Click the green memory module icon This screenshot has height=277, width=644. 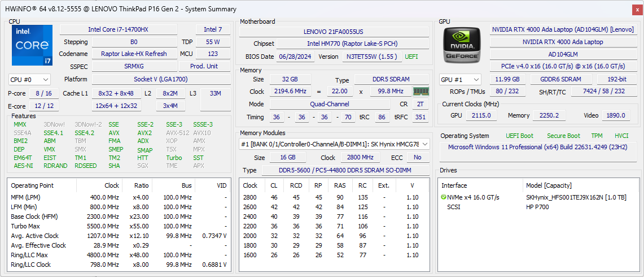pos(420,92)
